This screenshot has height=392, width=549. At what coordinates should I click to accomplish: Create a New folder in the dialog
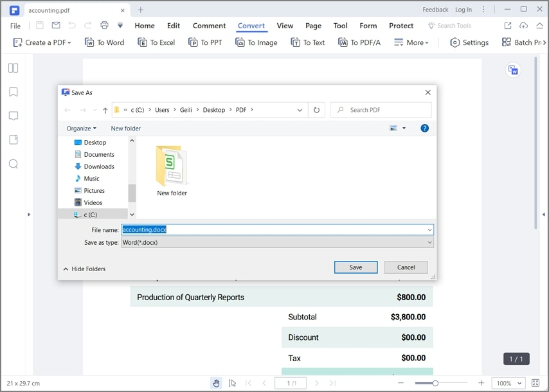[x=125, y=128]
